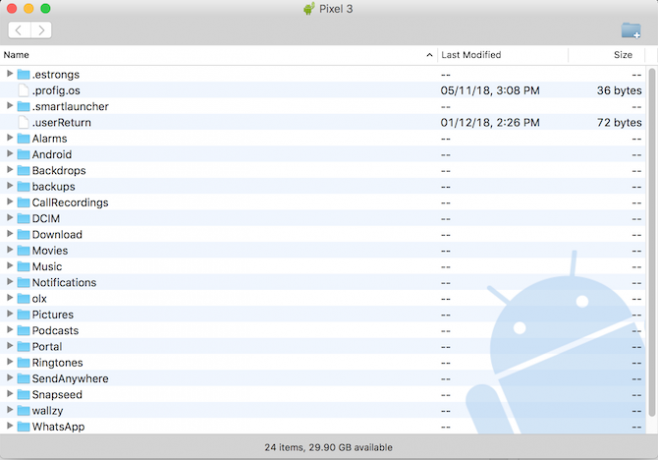Expand the Android folder triangle

coord(10,154)
